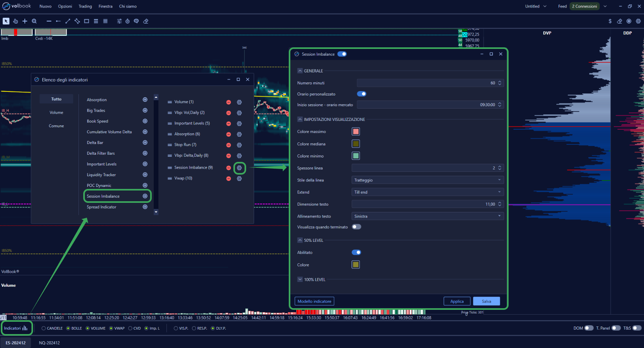Click the 2 Connessioni status button

click(584, 6)
